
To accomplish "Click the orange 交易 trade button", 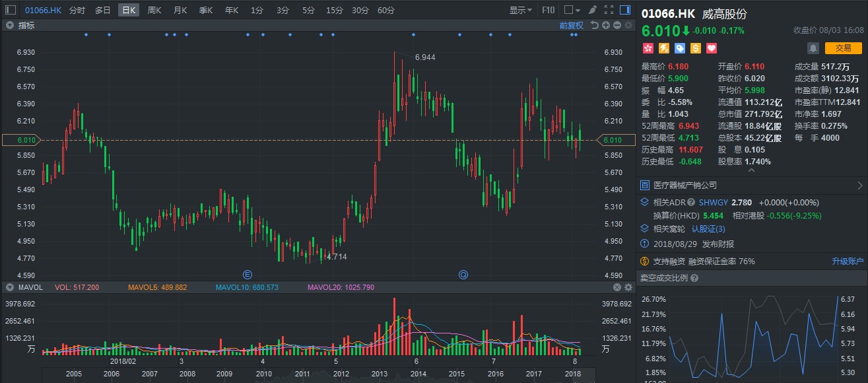I will [843, 48].
